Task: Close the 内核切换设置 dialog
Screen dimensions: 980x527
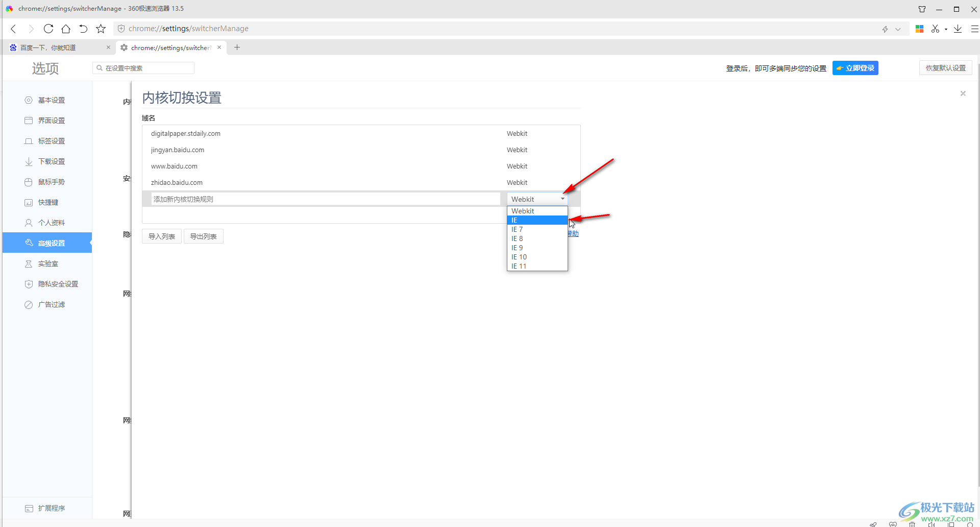Action: (x=963, y=93)
